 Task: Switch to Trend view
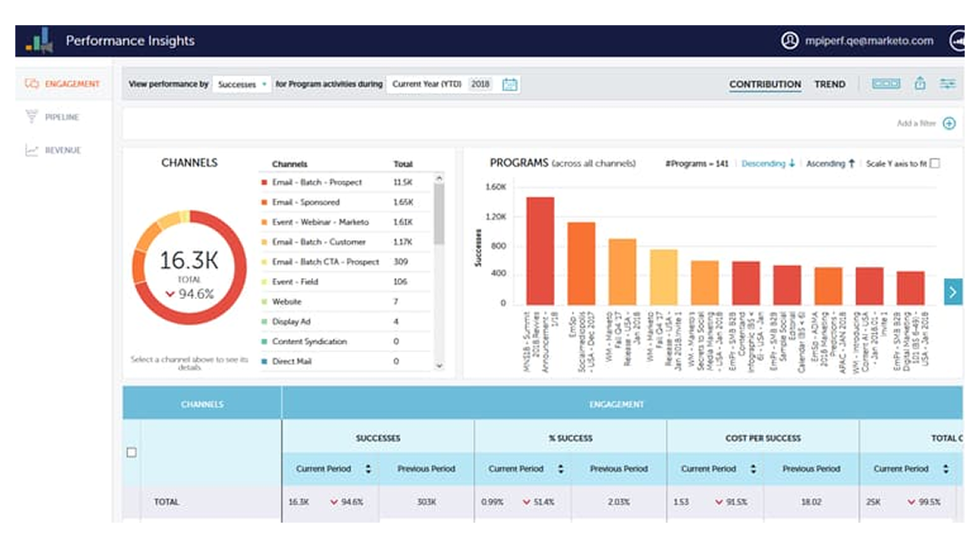click(x=829, y=84)
